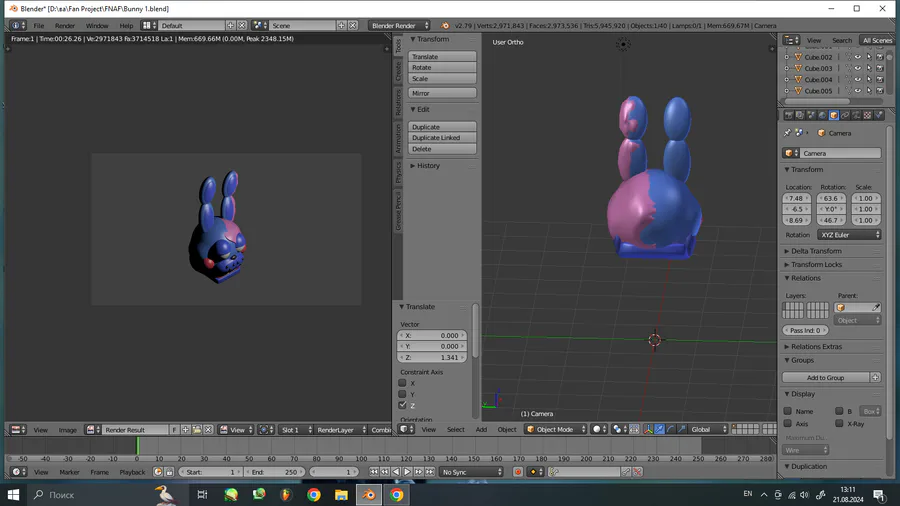900x506 pixels.
Task: Enable the X-Ray display checkbox
Action: pyautogui.click(x=839, y=423)
